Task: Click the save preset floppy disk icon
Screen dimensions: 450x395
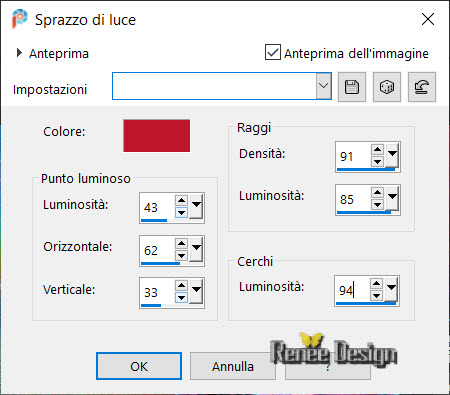Action: tap(352, 87)
